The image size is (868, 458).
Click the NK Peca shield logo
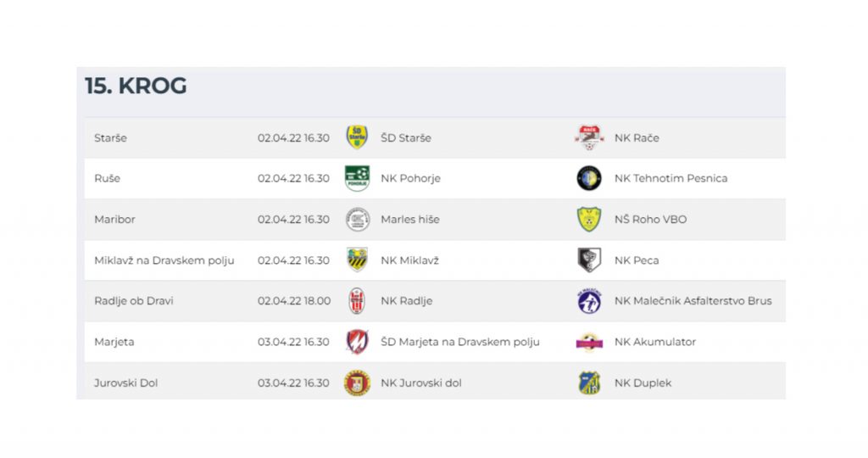click(589, 260)
